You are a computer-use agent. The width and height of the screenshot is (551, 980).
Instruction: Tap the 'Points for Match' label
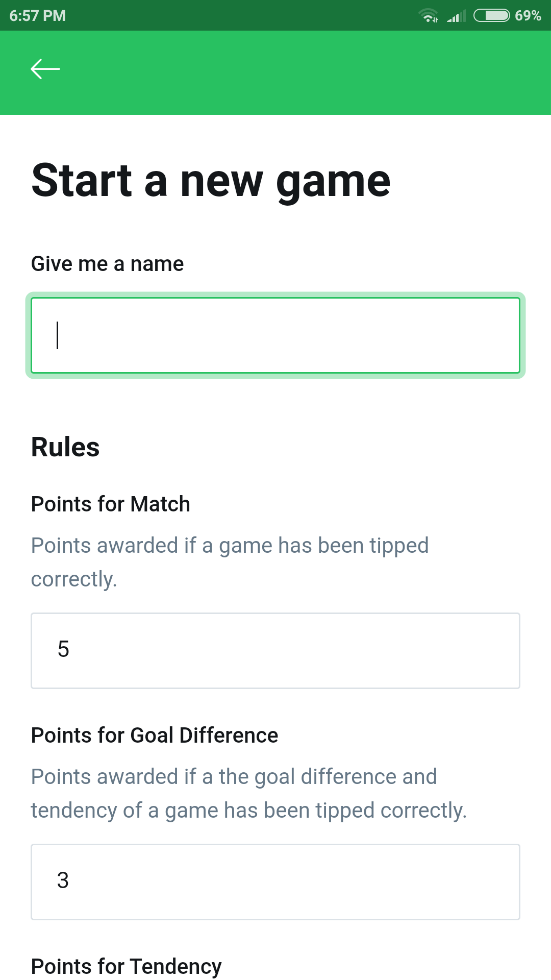click(110, 504)
